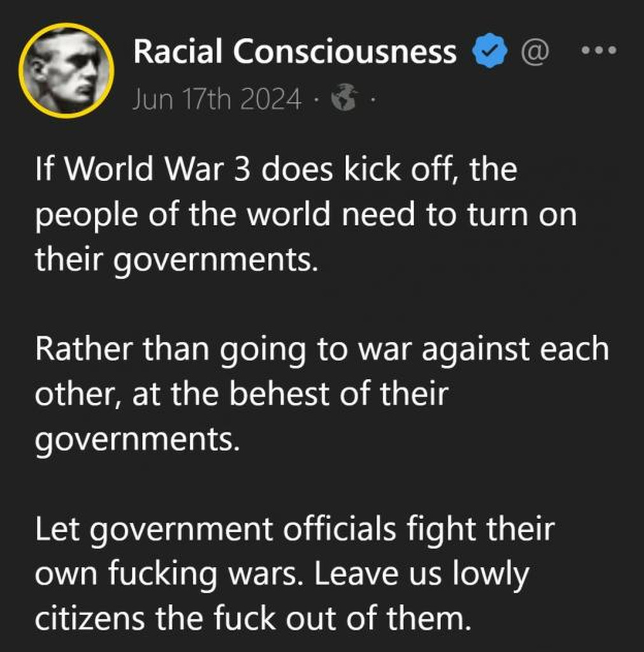The height and width of the screenshot is (652, 644).
Task: Click the separator dot after the date
Action: coord(316,100)
